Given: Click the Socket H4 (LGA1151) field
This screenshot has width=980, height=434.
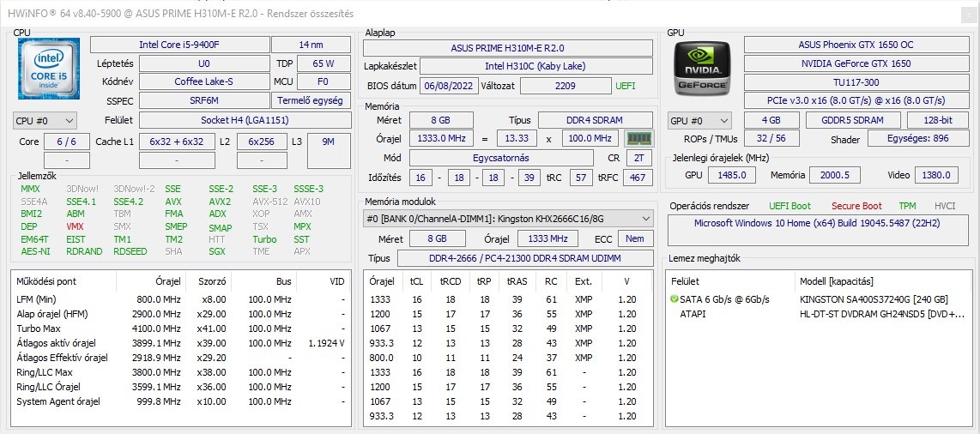Looking at the screenshot, I should click(245, 120).
